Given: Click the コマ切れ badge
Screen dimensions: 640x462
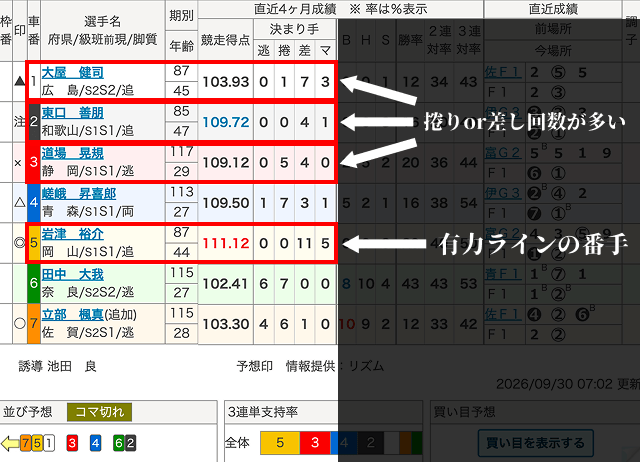Looking at the screenshot, I should coord(100,412).
